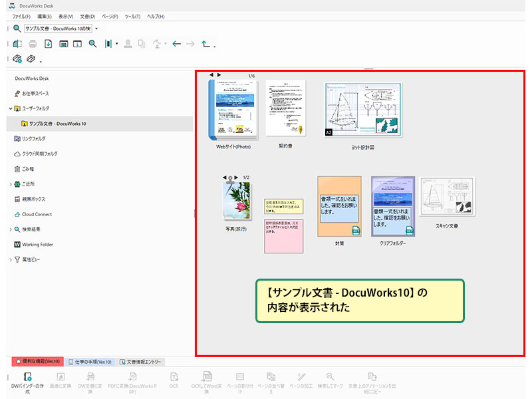Select the 契約書 document thumbnail

pyautogui.click(x=286, y=108)
